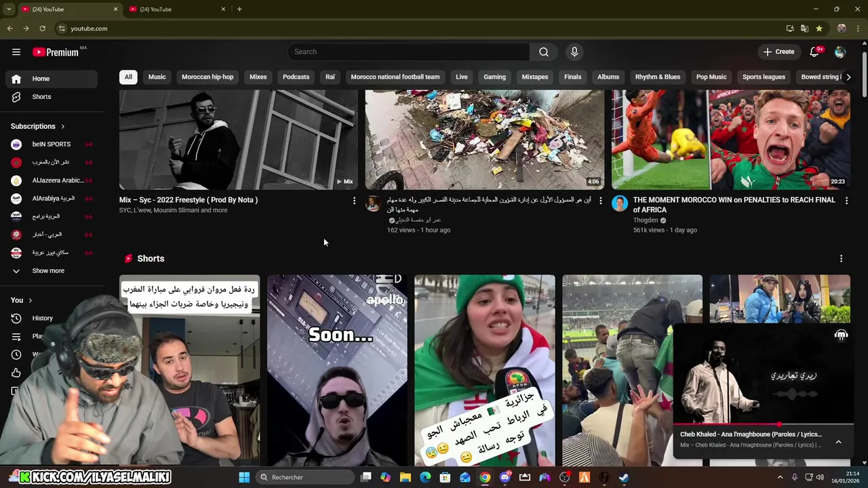
Task: Open the Soon... apollo Short thumbnail
Action: 337,371
